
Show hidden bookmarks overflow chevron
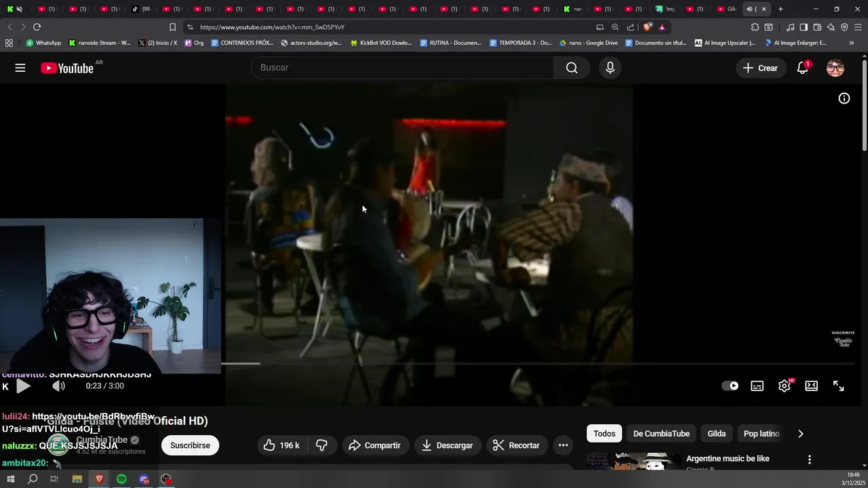tap(852, 43)
